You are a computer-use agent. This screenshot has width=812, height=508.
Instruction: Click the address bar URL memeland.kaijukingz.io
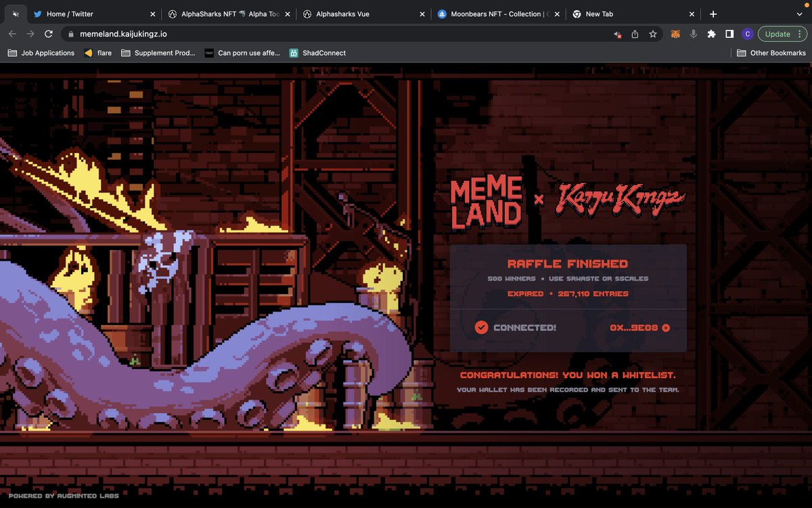point(122,34)
